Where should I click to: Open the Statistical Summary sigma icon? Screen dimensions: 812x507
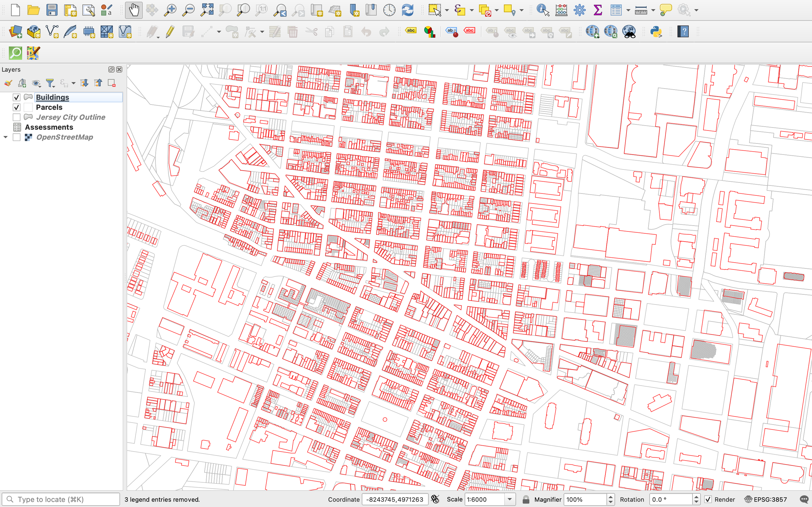tap(598, 10)
